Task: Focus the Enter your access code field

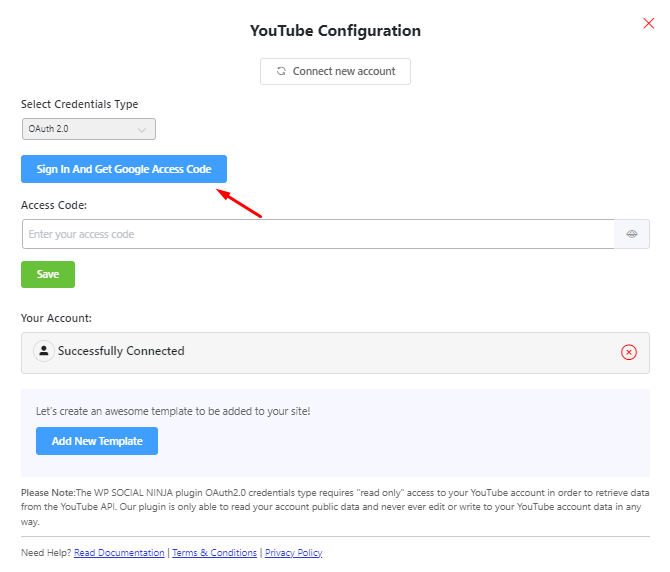Action: point(318,234)
